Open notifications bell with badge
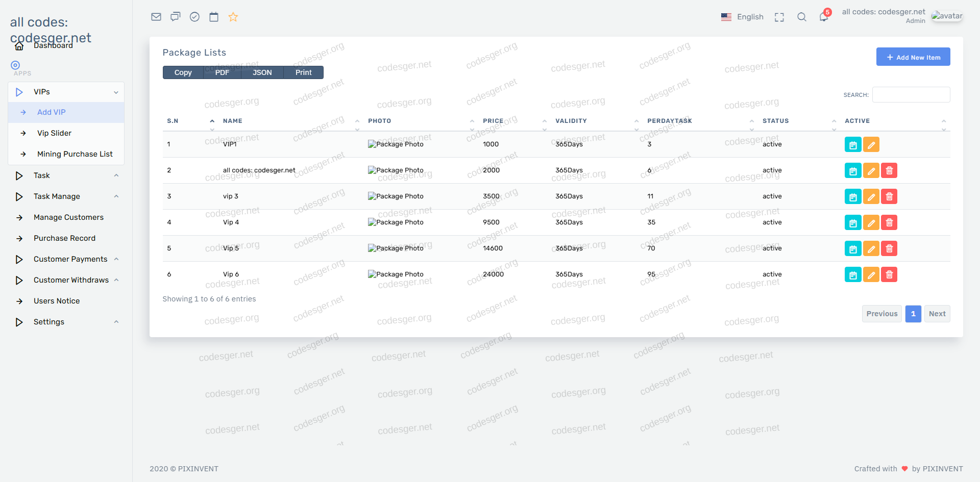Viewport: 980px width, 482px height. pos(823,17)
